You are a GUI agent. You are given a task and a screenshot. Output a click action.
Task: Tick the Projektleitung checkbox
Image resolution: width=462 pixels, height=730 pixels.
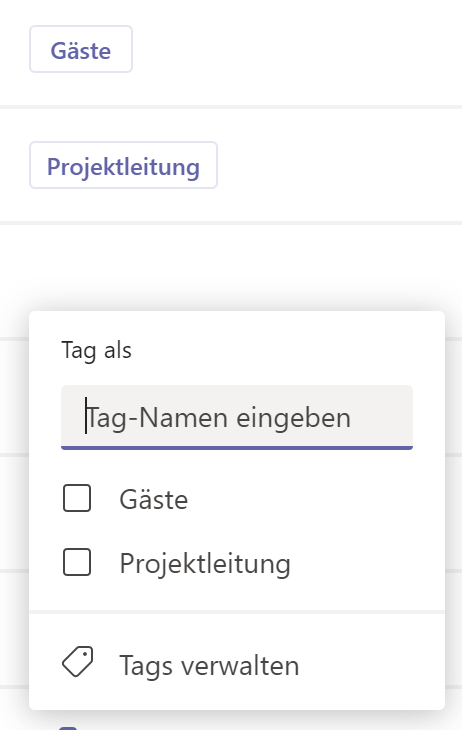[x=77, y=562]
